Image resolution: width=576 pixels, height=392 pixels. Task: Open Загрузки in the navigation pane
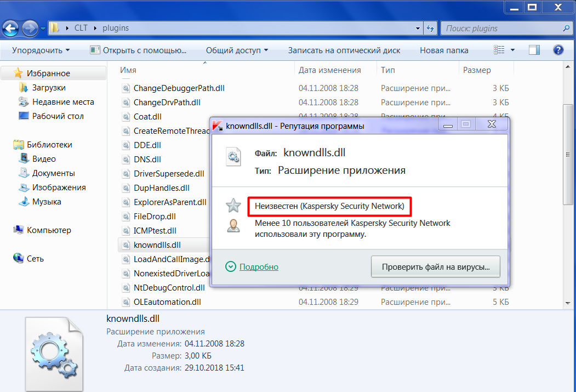click(48, 88)
